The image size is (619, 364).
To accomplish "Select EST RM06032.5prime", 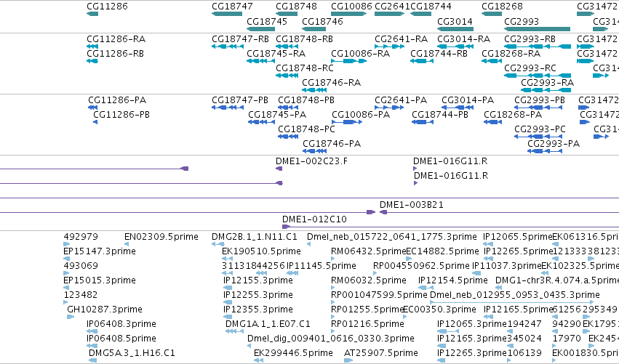I will point(369,280).
